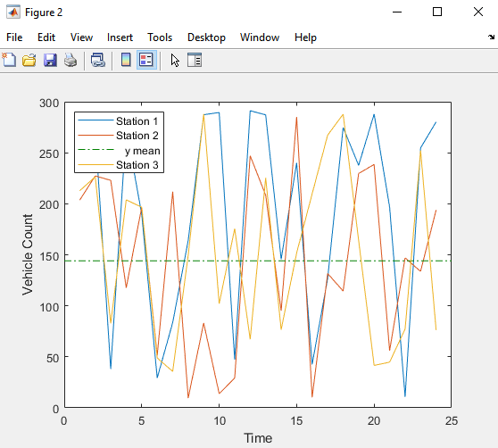The height and width of the screenshot is (448, 498).
Task: Open the Window menu
Action: tap(260, 37)
